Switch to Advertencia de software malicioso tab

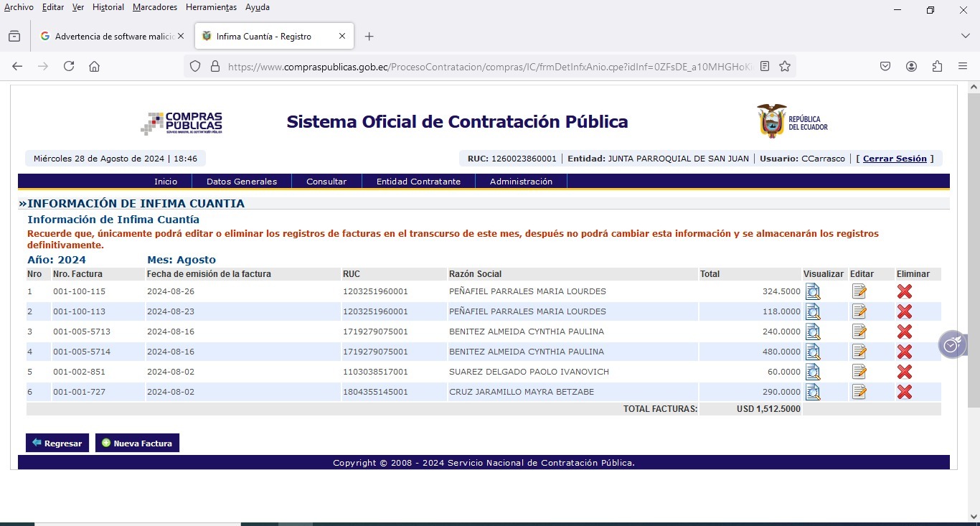point(108,36)
